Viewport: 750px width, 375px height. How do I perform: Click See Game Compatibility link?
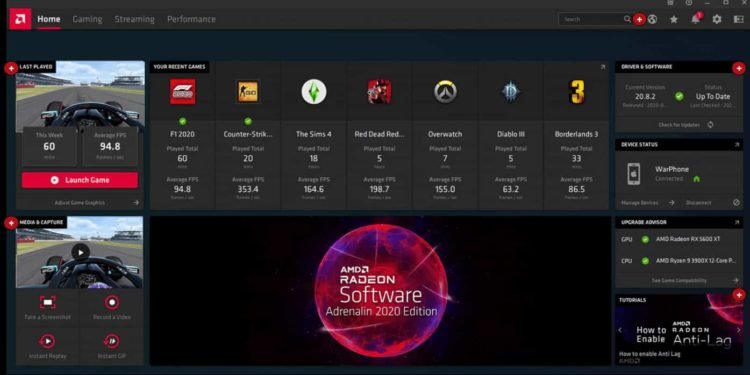click(679, 280)
